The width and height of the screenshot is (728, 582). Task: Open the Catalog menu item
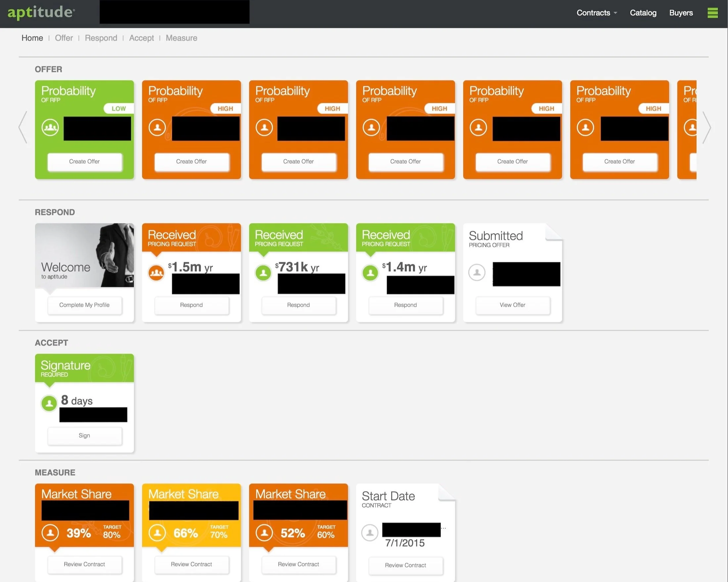pyautogui.click(x=643, y=13)
